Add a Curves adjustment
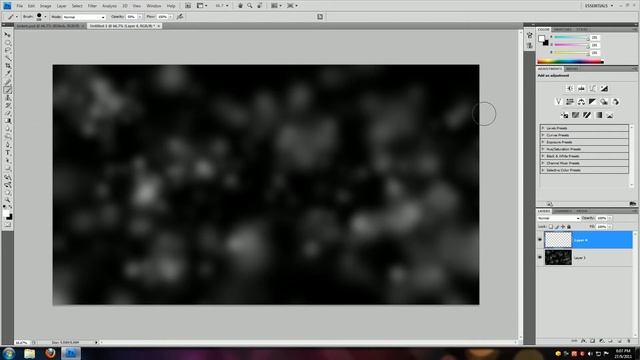640x360 pixels. pyautogui.click(x=593, y=88)
